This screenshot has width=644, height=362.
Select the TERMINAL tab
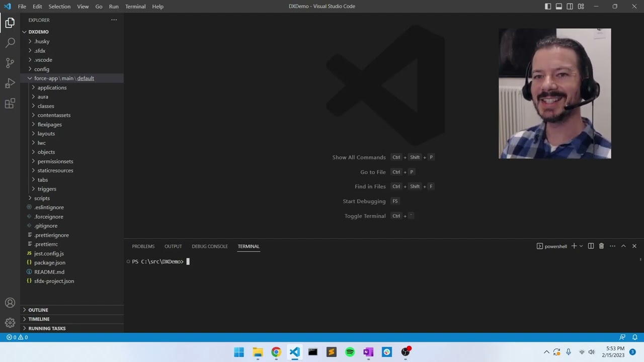[249, 246]
